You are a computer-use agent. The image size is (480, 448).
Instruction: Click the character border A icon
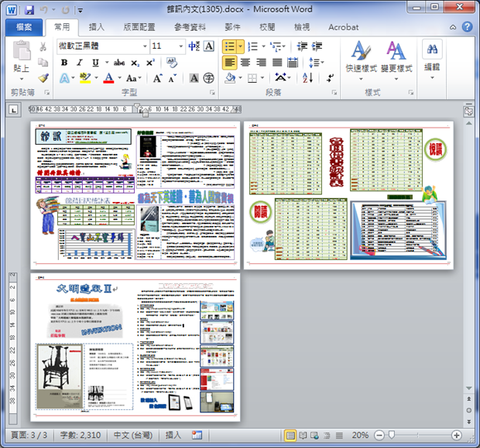click(209, 46)
